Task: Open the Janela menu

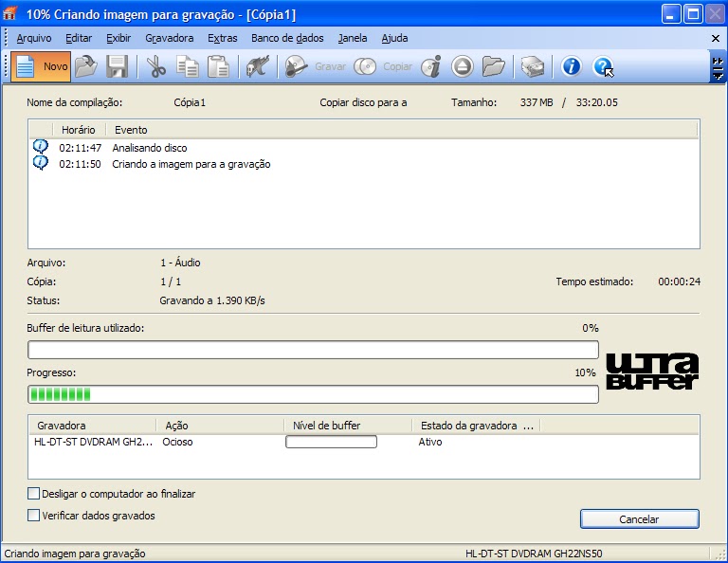Action: pos(353,38)
